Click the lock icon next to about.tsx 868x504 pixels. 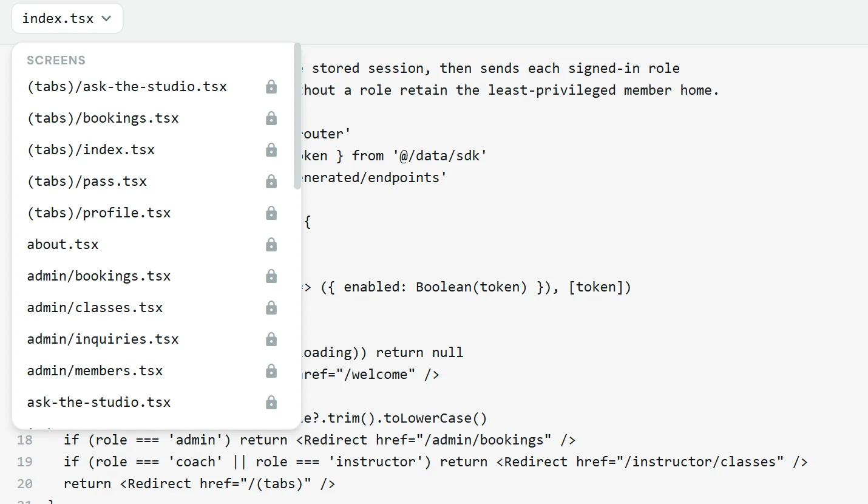tap(271, 245)
